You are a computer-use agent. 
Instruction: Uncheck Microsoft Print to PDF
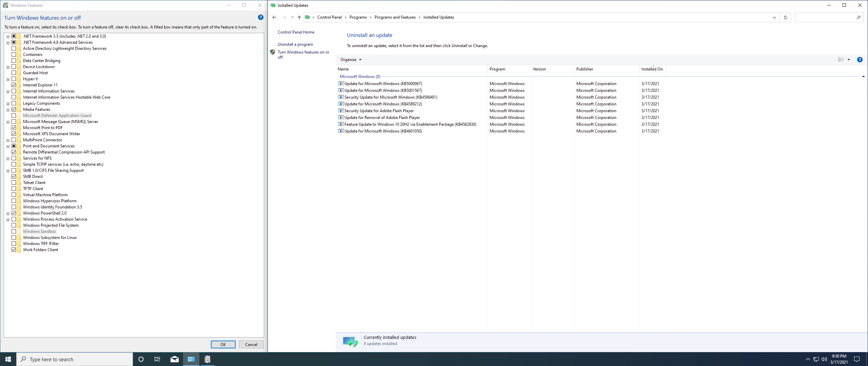(x=14, y=128)
